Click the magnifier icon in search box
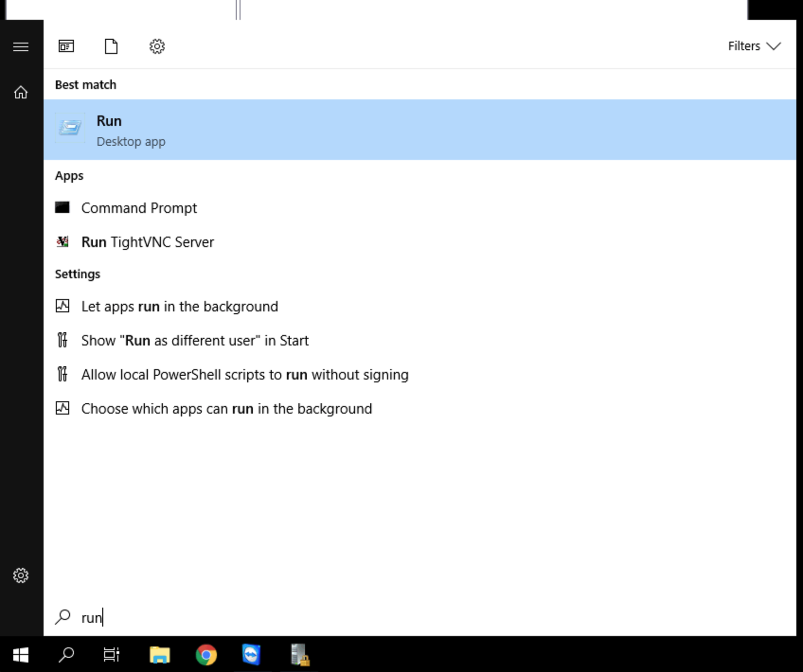 tap(63, 617)
